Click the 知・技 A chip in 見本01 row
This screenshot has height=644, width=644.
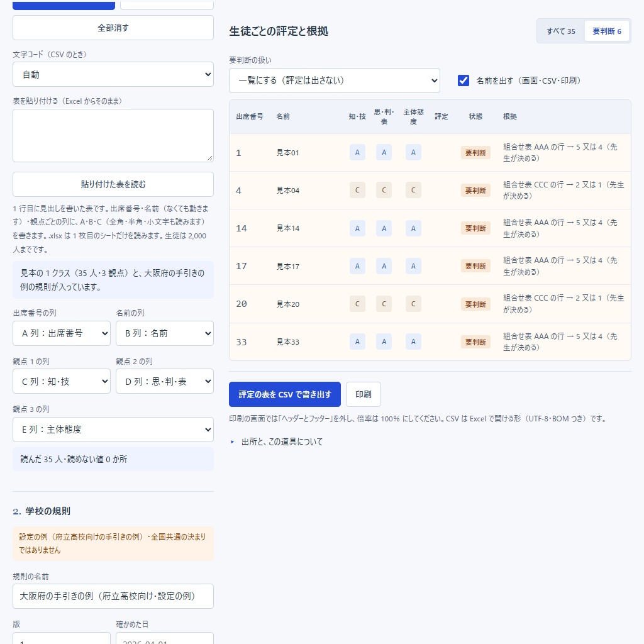click(357, 152)
